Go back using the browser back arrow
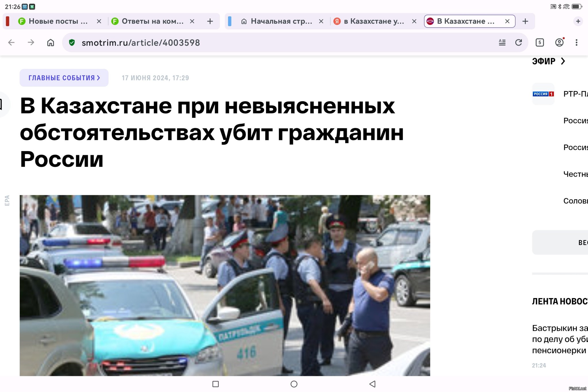Viewport: 588px width, 392px height. (11, 43)
